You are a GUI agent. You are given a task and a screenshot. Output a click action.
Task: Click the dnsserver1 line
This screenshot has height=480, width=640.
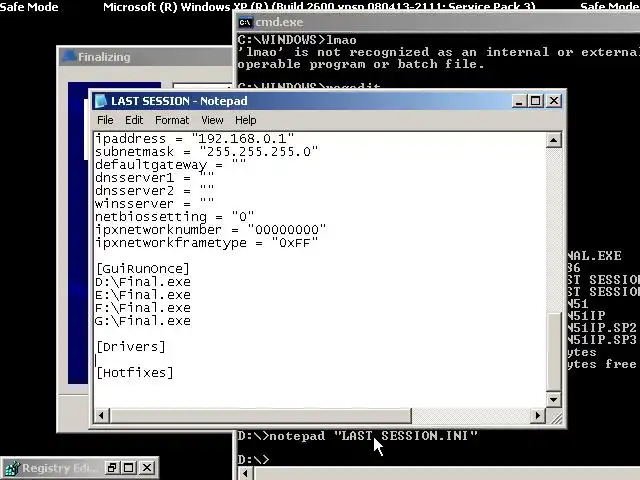pyautogui.click(x=154, y=178)
